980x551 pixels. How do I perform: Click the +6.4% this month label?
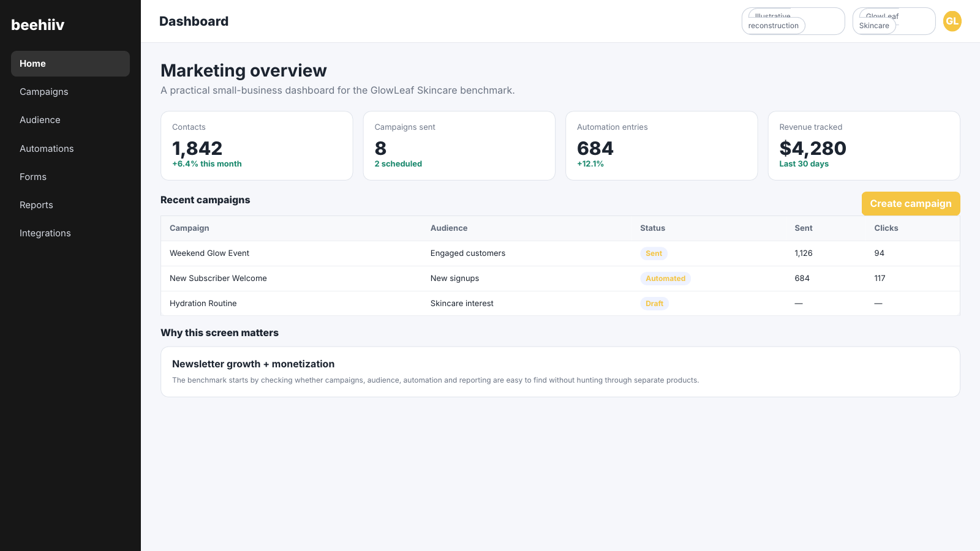click(x=207, y=164)
